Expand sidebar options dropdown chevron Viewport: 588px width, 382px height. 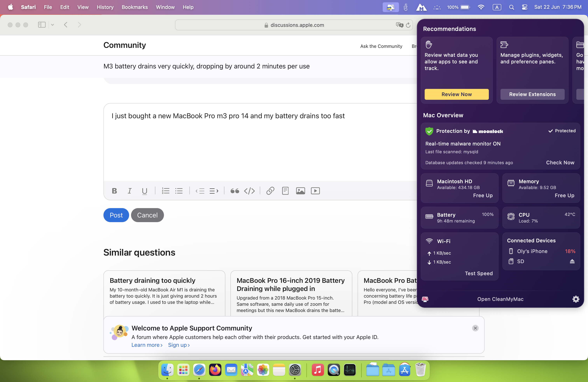pos(52,25)
